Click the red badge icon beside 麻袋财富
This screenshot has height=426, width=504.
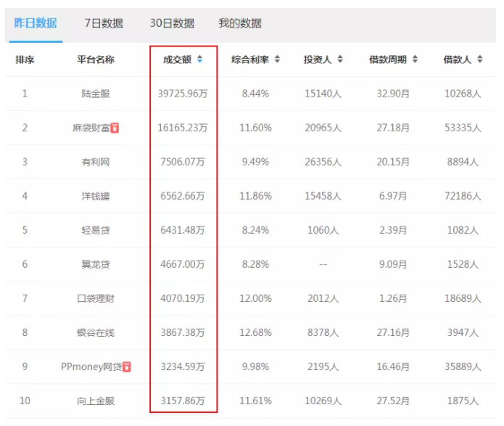coord(115,128)
